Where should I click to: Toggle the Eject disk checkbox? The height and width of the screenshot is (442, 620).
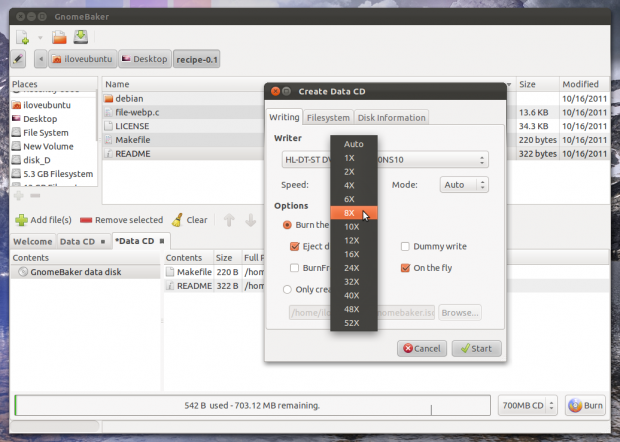[294, 246]
